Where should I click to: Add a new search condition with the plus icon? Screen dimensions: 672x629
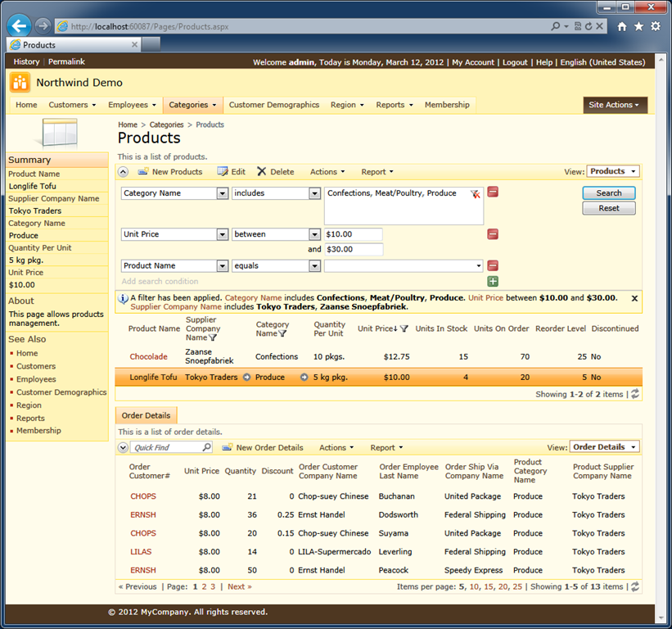[x=493, y=282]
